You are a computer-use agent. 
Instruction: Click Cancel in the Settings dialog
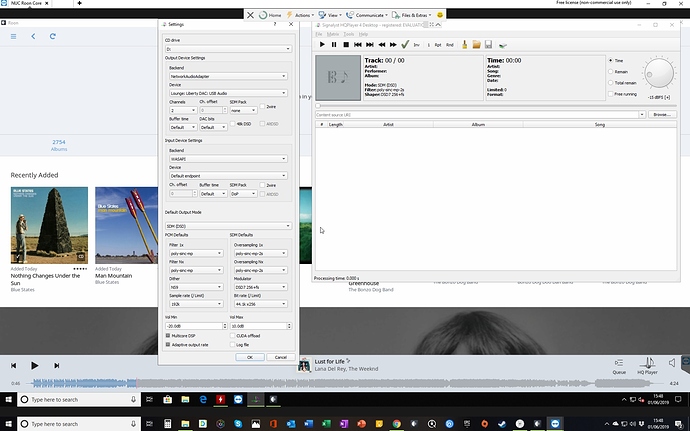[281, 357]
